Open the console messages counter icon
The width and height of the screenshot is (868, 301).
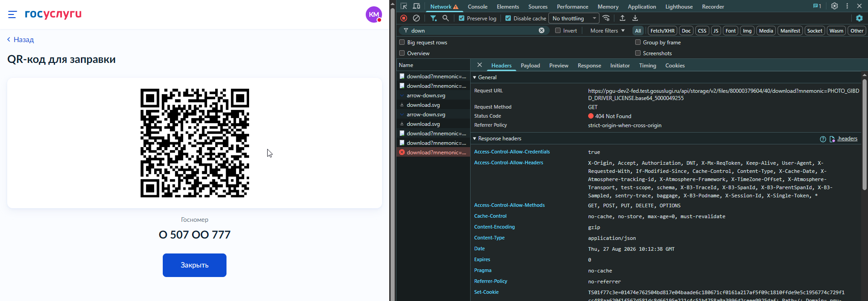(817, 6)
